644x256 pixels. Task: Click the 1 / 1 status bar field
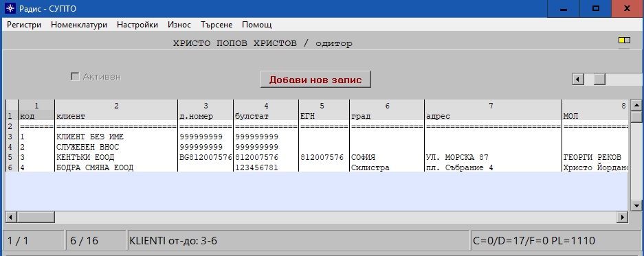coord(33,240)
